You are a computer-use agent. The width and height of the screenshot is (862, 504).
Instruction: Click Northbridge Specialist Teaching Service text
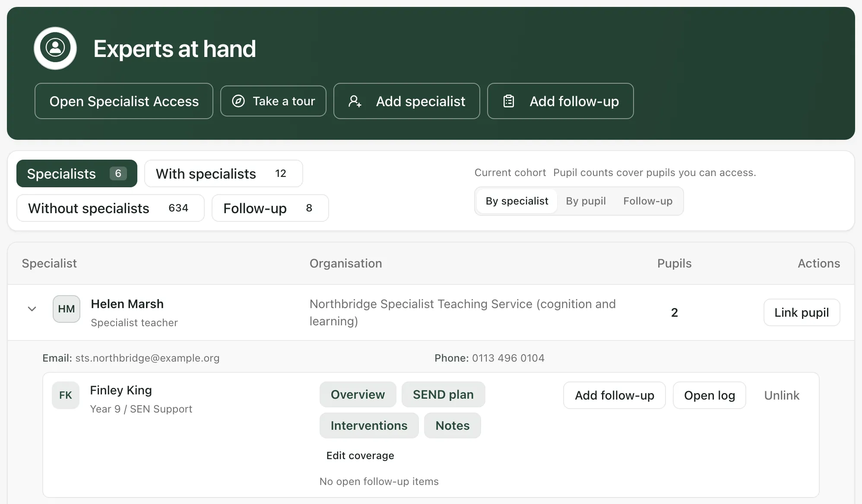click(x=463, y=312)
